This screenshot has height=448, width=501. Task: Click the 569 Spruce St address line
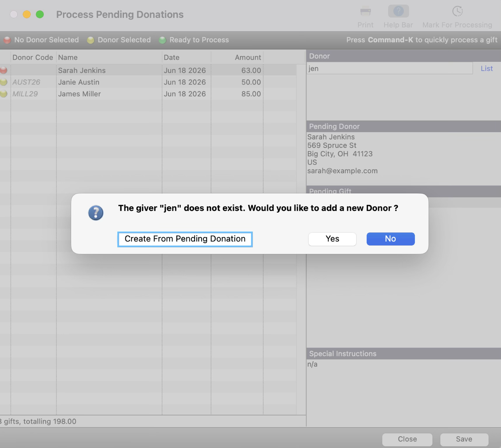pos(332,145)
